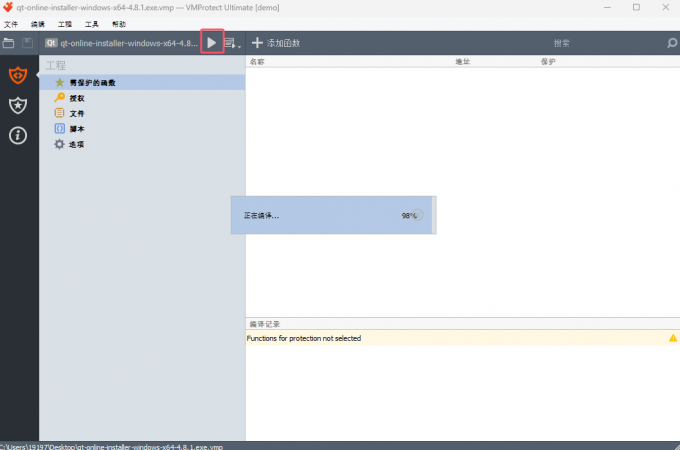Screen dimensions: 680x450
Task: Sort by the 地址 column header
Action: (x=462, y=61)
